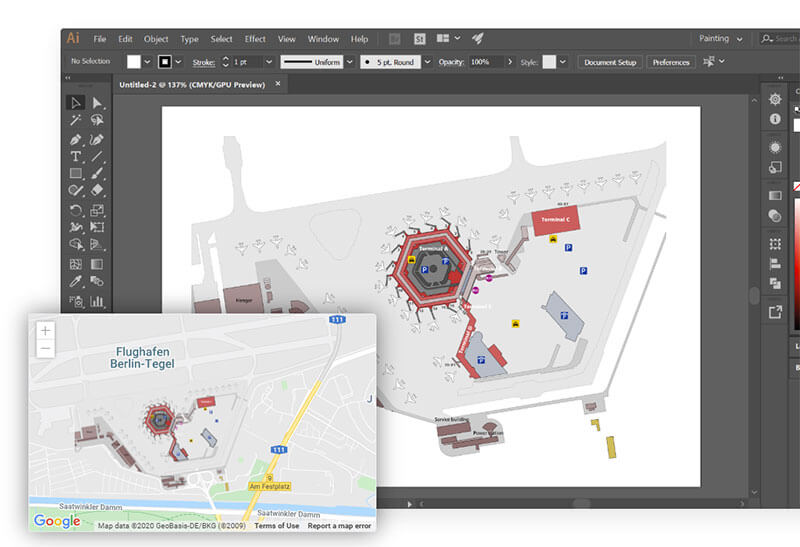This screenshot has height=547, width=800.
Task: Expand the fill color dropdown arrow
Action: 147,62
